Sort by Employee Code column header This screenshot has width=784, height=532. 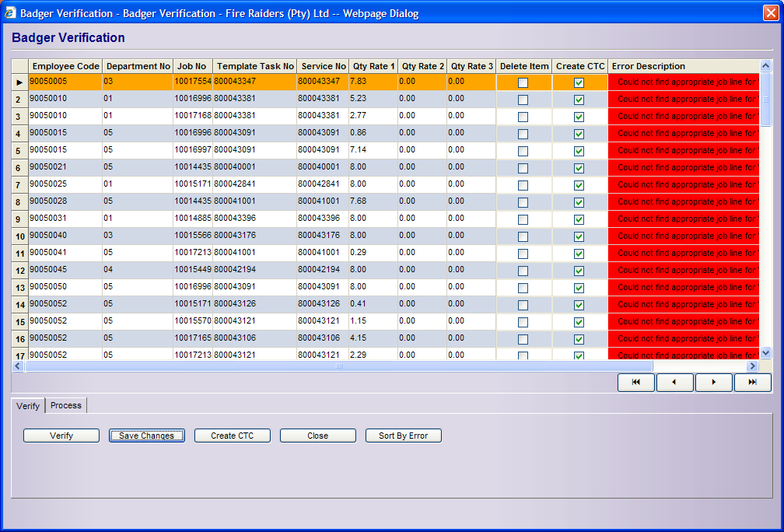click(65, 66)
